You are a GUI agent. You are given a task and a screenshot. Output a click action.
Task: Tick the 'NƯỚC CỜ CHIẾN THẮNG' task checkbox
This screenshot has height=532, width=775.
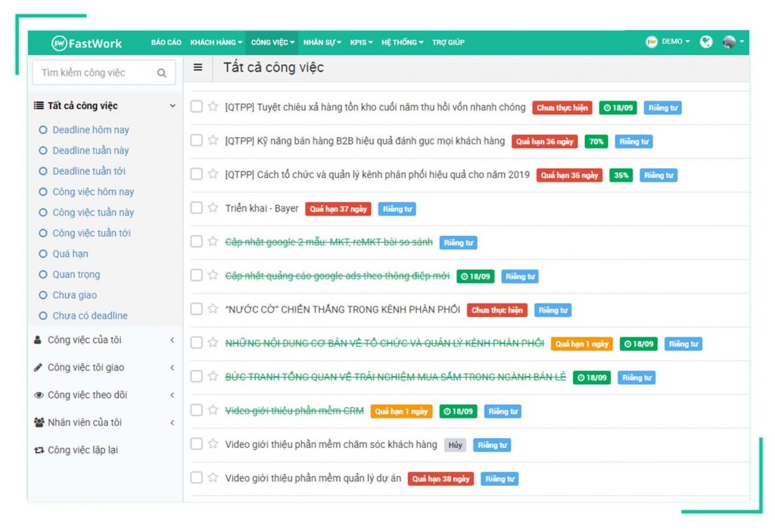tap(197, 310)
